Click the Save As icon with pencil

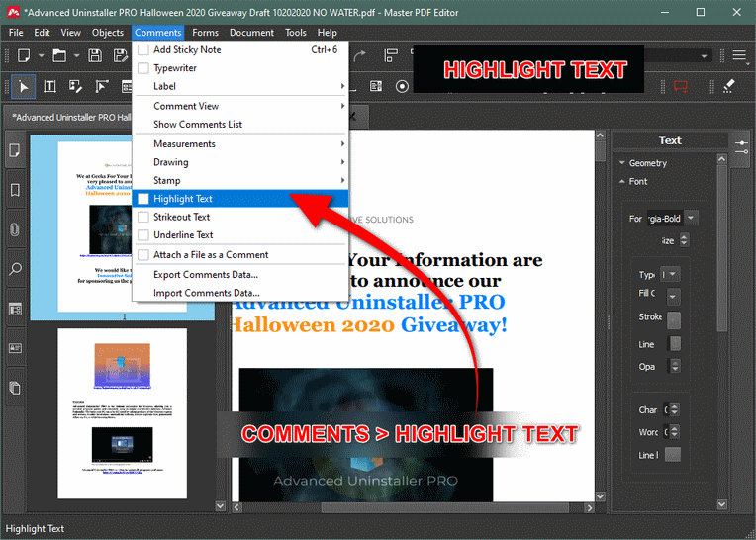(x=120, y=55)
